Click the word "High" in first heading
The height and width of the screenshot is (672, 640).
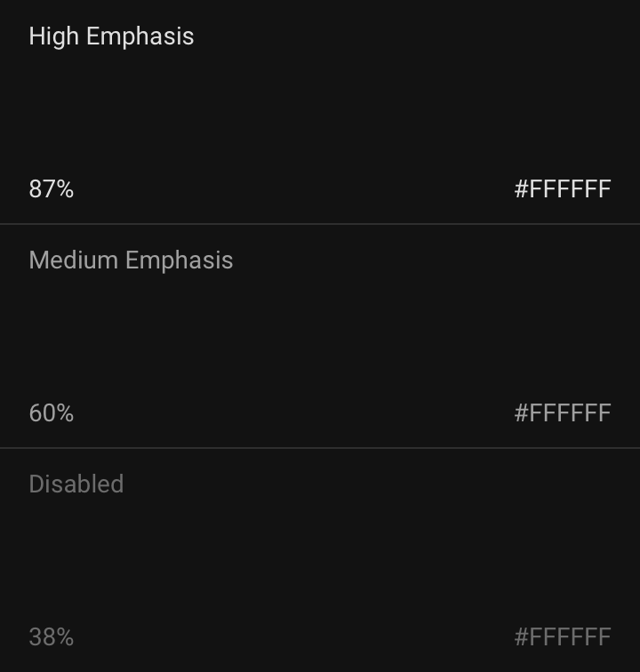pos(53,36)
